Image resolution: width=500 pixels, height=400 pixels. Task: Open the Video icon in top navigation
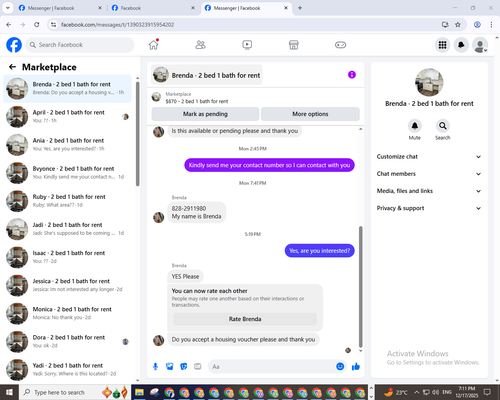click(247, 45)
